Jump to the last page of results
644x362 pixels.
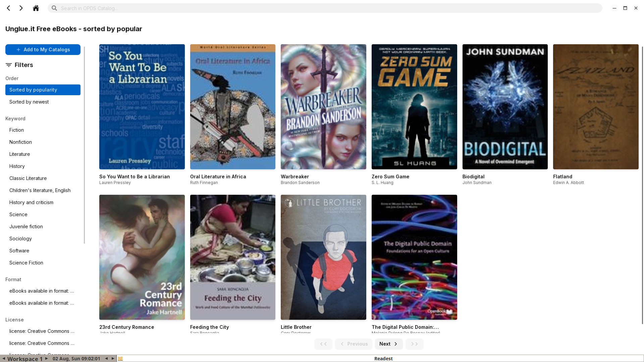pyautogui.click(x=414, y=344)
